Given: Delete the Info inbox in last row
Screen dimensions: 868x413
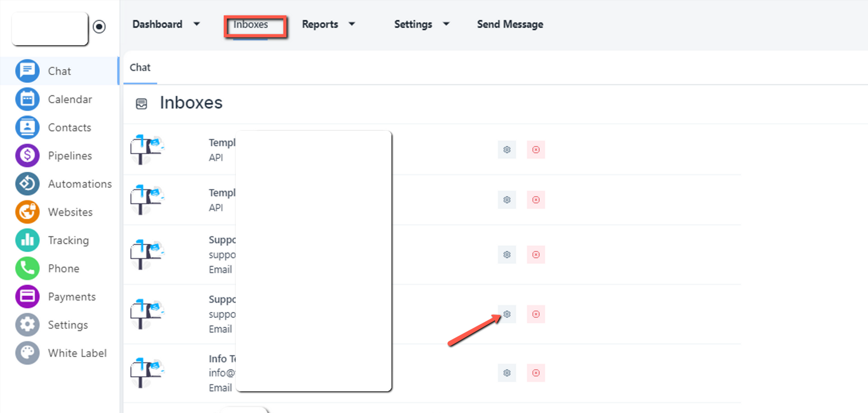Looking at the screenshot, I should coord(536,373).
